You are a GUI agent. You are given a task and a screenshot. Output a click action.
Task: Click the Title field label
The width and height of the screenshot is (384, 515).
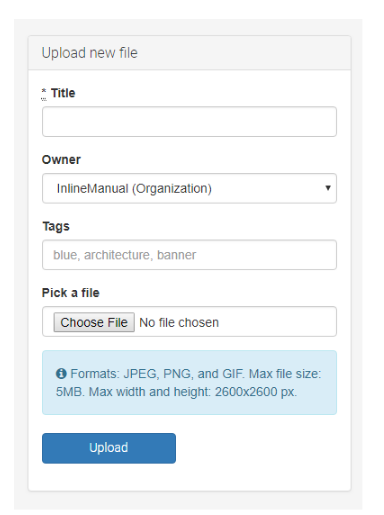pyautogui.click(x=63, y=93)
